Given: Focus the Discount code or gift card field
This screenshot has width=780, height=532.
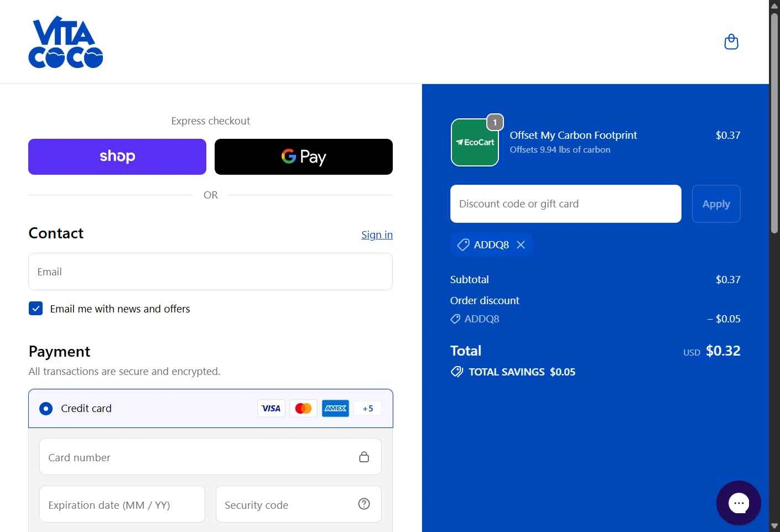Looking at the screenshot, I should coord(565,204).
